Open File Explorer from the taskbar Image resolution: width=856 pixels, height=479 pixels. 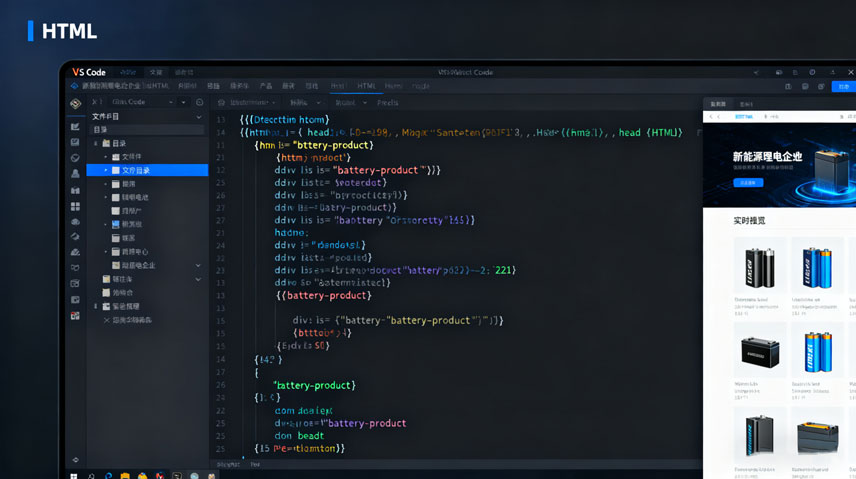click(125, 475)
